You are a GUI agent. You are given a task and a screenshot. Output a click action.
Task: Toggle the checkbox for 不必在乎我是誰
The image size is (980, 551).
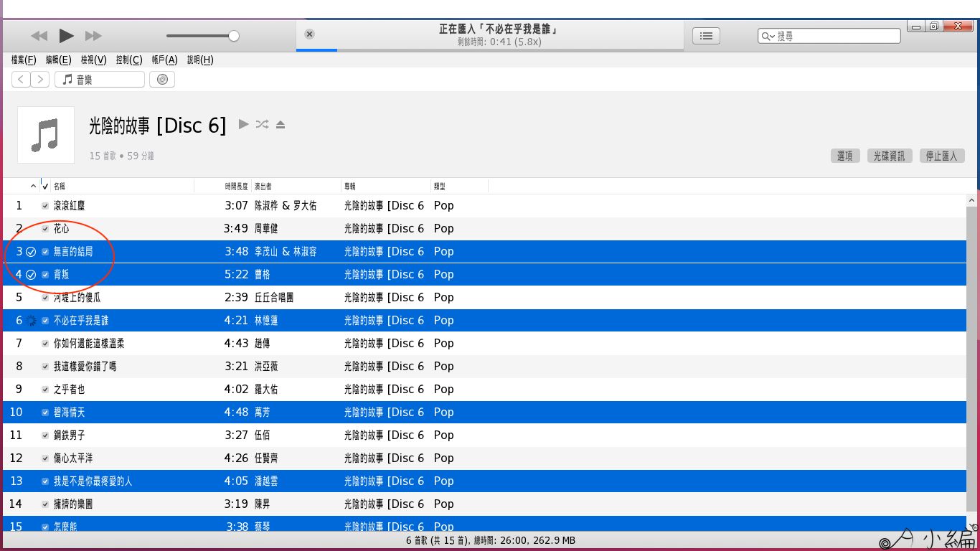pos(45,321)
